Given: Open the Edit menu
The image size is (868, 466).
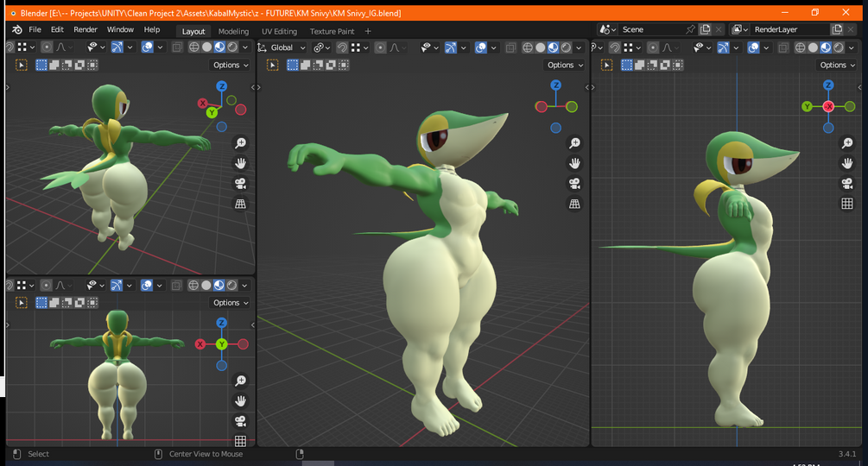Looking at the screenshot, I should click(x=57, y=30).
